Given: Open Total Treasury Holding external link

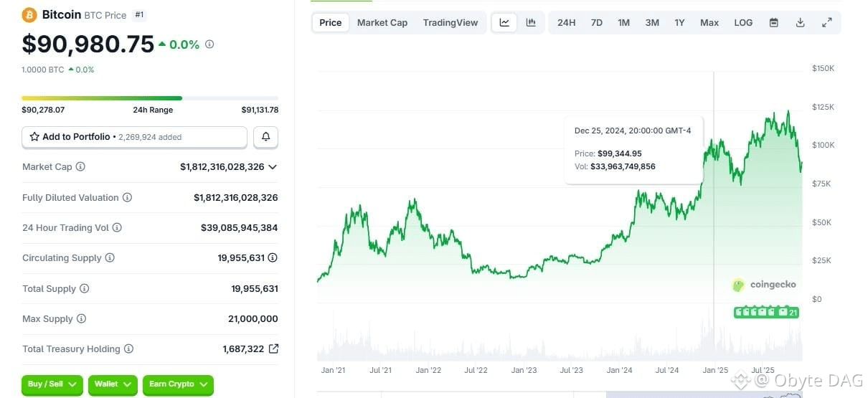Looking at the screenshot, I should coord(273,349).
